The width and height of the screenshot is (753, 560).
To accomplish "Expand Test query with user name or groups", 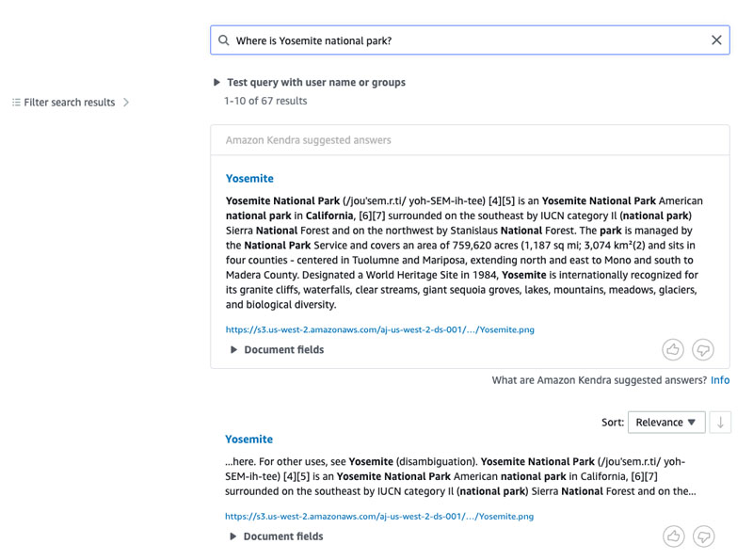I will [310, 82].
